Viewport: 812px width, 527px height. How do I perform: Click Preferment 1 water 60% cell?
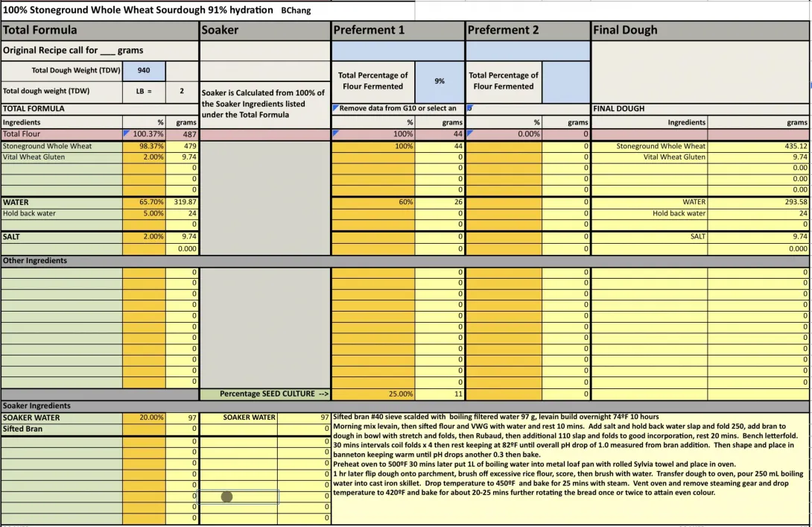[376, 202]
